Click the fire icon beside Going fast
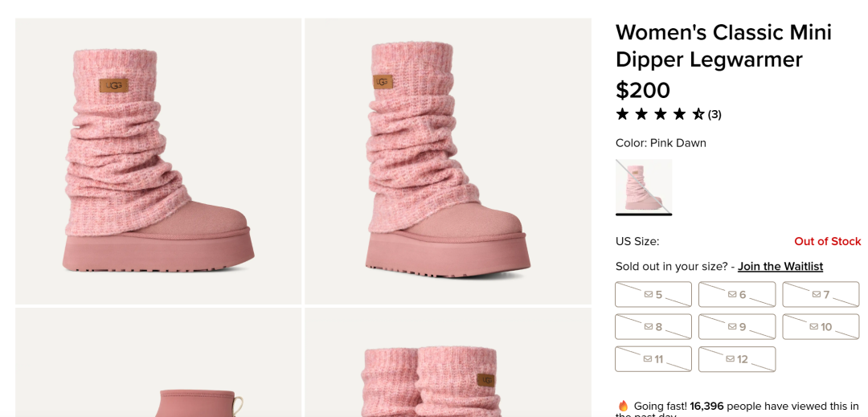 click(623, 406)
